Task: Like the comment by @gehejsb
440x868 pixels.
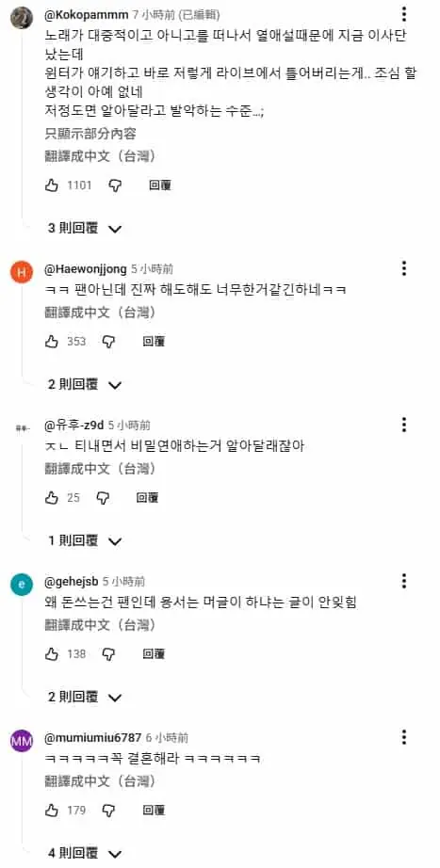Action: [52, 653]
